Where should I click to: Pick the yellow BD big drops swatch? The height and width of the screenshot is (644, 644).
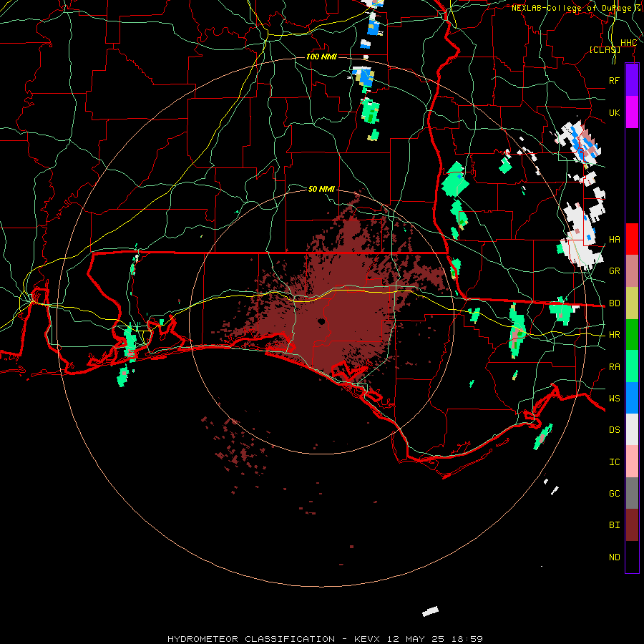coord(632,303)
